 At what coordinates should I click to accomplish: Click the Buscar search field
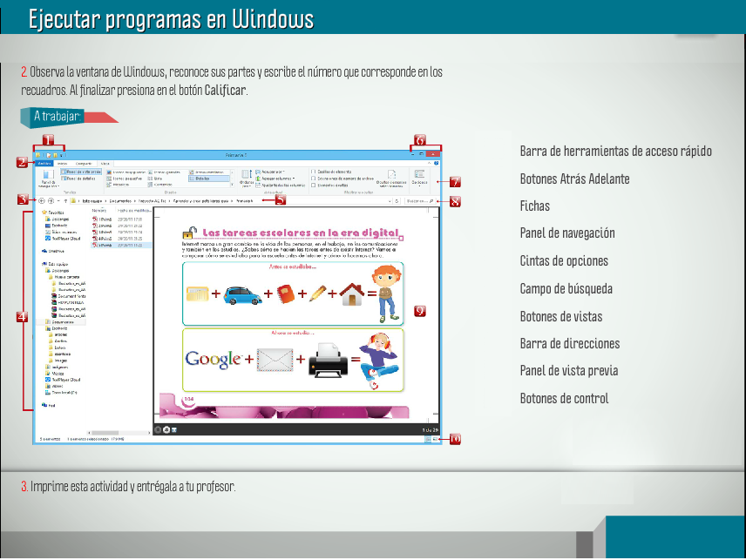(x=415, y=200)
